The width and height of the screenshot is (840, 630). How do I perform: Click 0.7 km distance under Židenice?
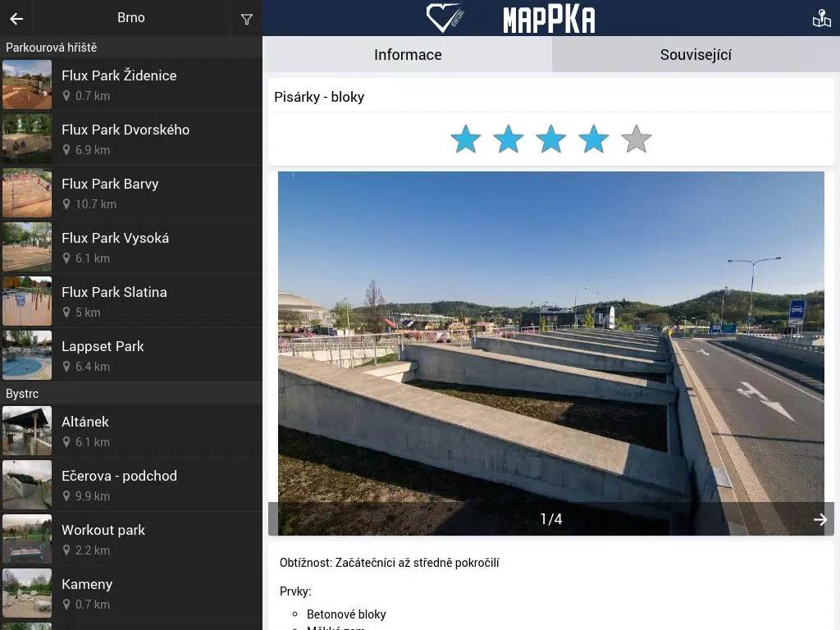pyautogui.click(x=92, y=96)
